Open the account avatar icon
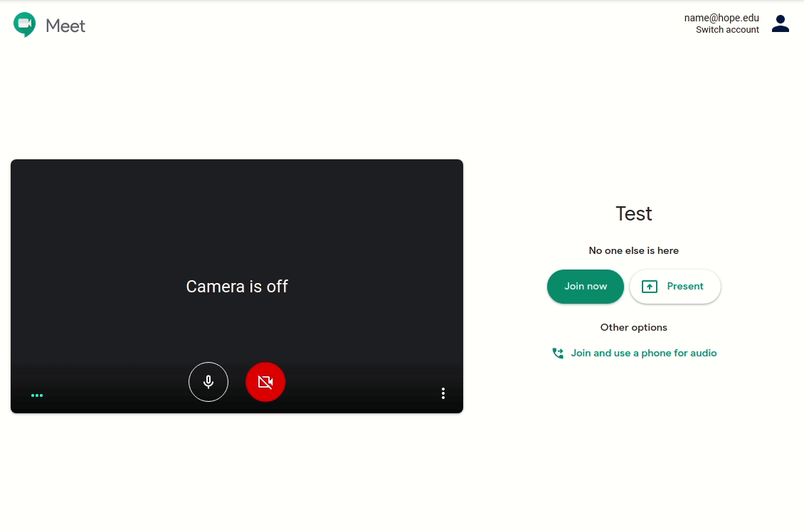The width and height of the screenshot is (804, 532). click(781, 23)
